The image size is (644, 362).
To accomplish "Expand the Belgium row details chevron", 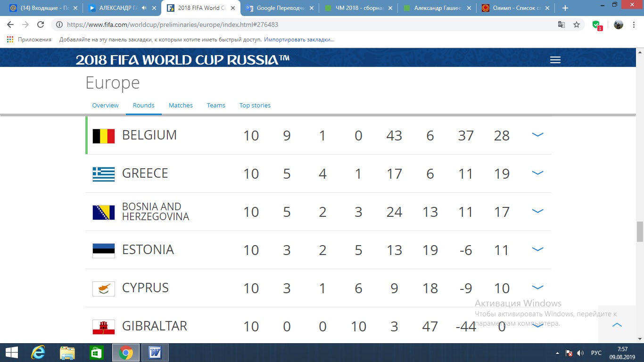I will (x=537, y=135).
